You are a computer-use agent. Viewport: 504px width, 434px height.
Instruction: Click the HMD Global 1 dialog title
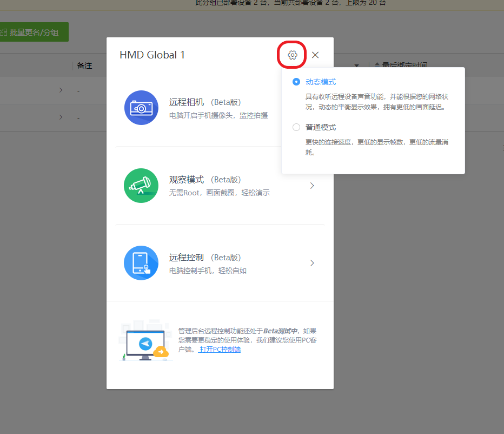152,55
